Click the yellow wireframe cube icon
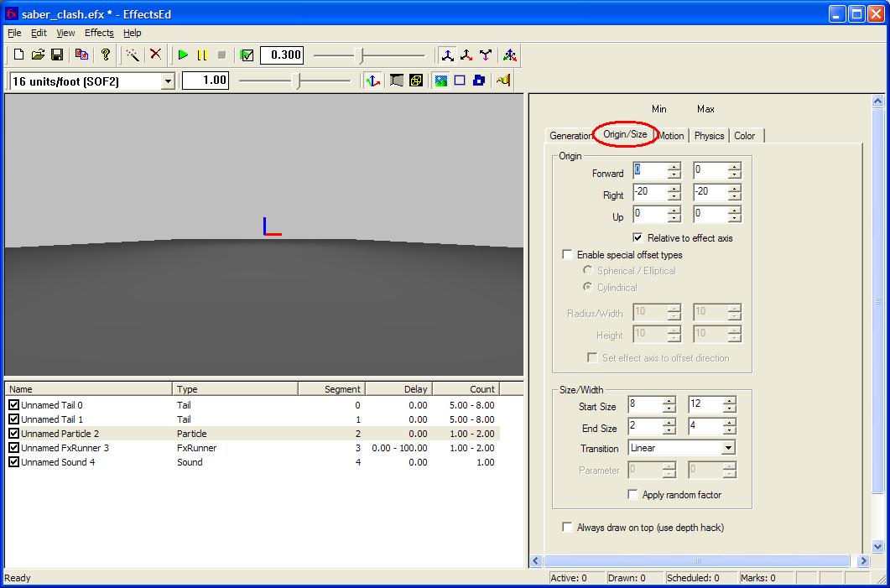 point(416,81)
